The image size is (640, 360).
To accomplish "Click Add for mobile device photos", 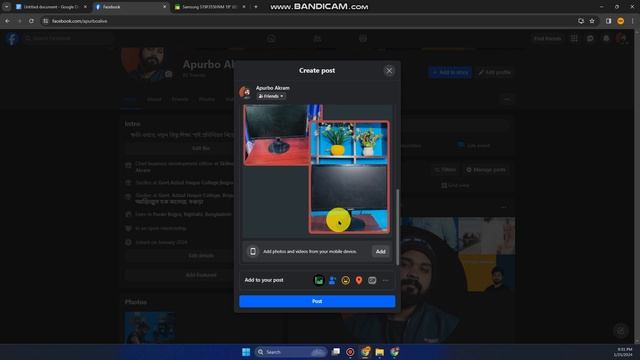I will click(x=380, y=251).
